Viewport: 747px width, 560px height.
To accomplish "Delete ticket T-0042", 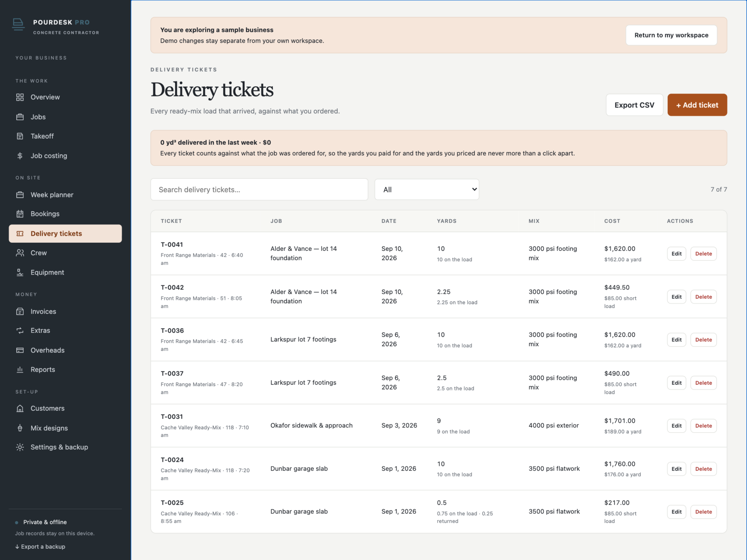I will click(x=703, y=297).
